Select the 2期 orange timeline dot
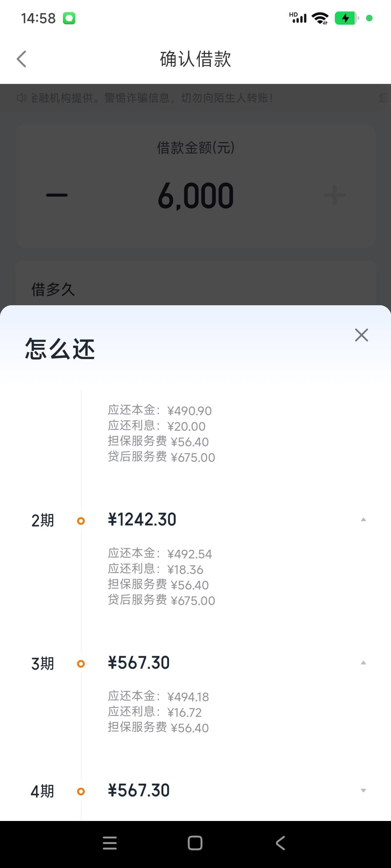This screenshot has width=391, height=868. (x=81, y=521)
